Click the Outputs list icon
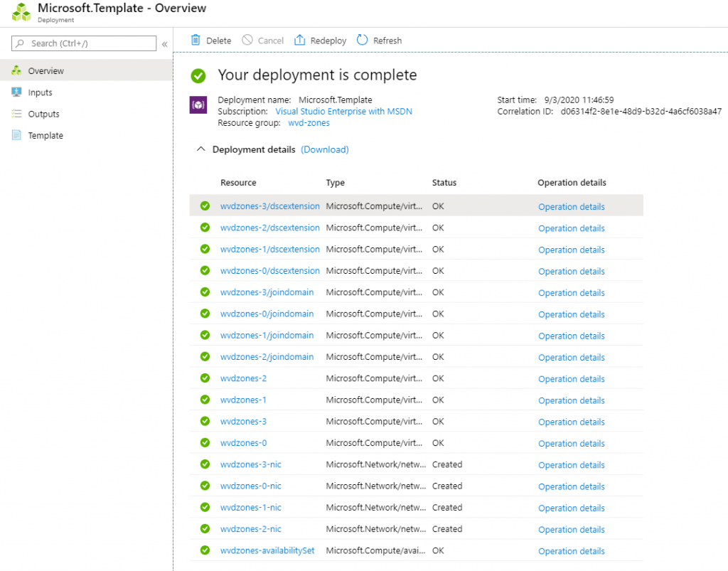This screenshot has width=728, height=571. click(17, 114)
